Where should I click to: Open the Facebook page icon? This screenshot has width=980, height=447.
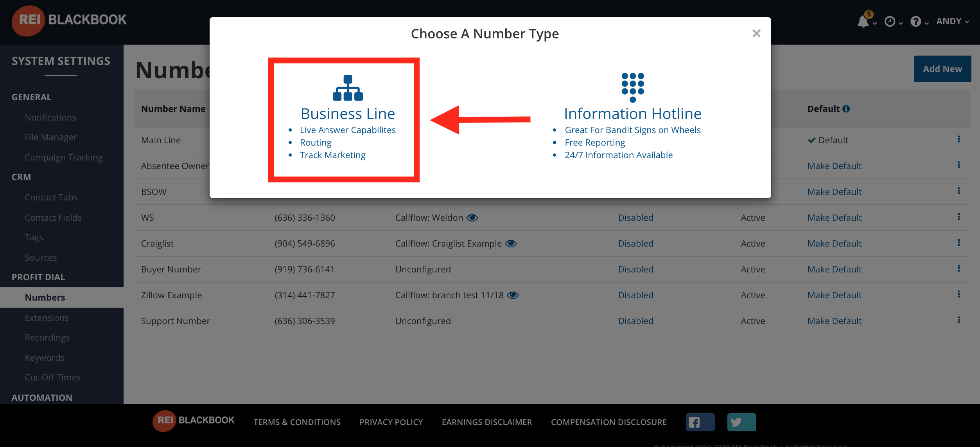(700, 422)
